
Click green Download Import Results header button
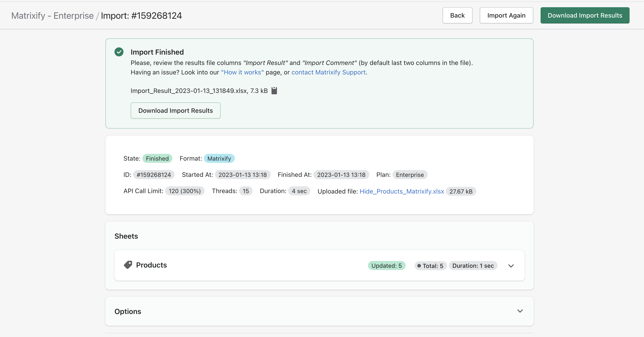[x=585, y=16]
